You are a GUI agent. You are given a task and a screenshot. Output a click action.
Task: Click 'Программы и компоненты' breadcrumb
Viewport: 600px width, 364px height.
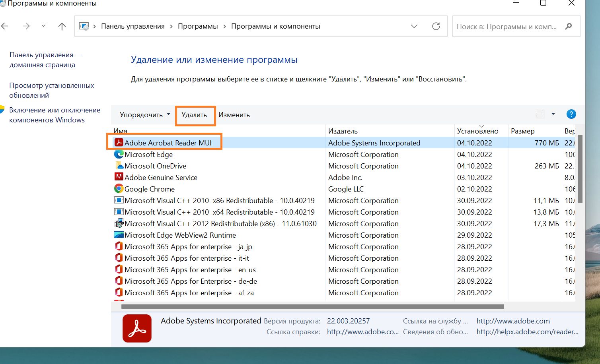coord(276,26)
